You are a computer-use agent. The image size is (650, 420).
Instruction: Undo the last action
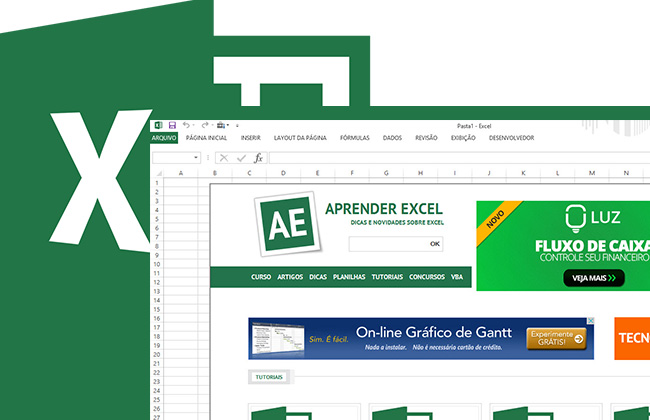pyautogui.click(x=186, y=125)
